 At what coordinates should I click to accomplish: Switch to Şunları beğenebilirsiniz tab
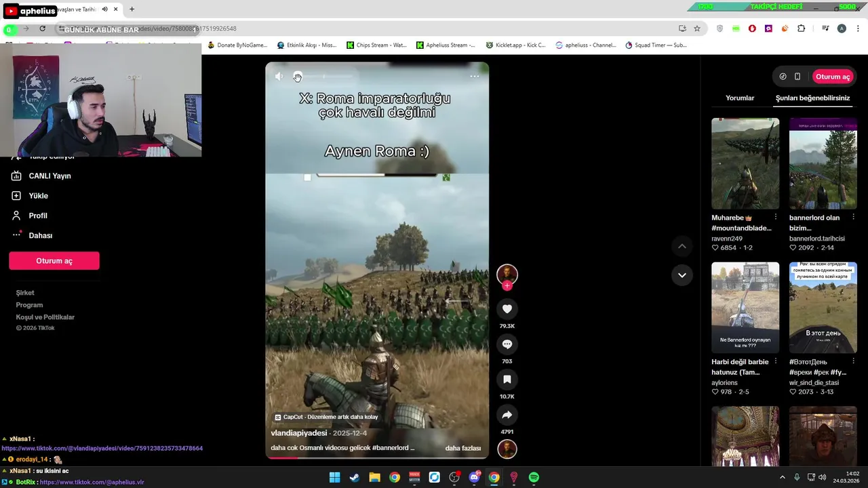tap(812, 98)
